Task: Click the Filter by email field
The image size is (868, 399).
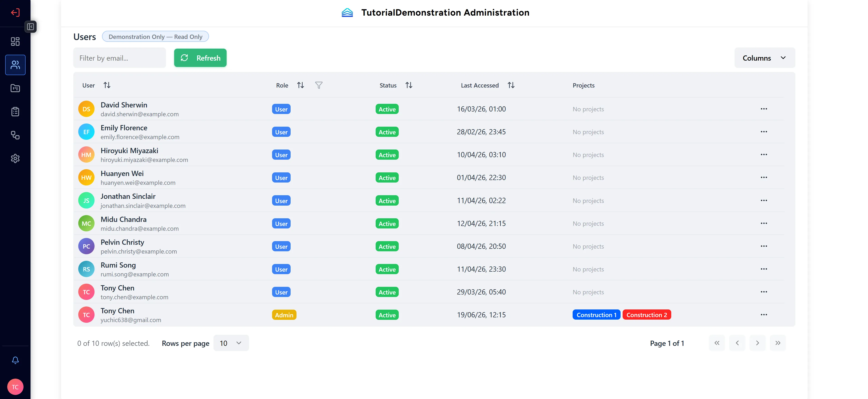Action: tap(120, 58)
